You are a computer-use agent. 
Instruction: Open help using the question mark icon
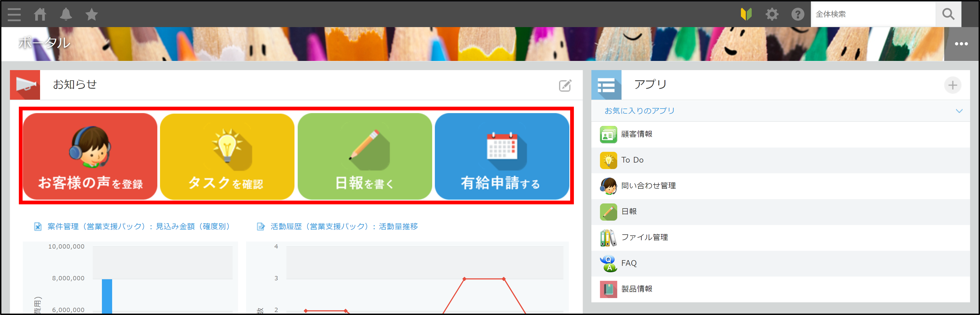point(797,14)
